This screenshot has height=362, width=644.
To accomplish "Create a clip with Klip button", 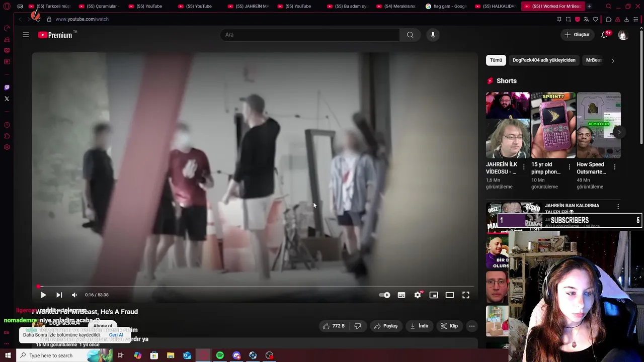I will 449,326.
